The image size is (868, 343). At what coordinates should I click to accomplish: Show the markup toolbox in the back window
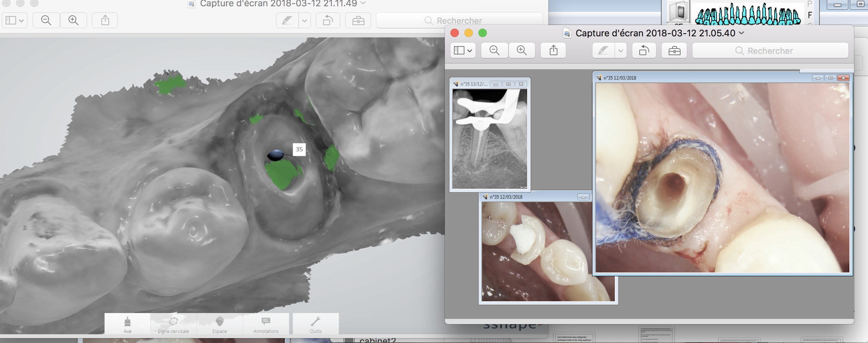pyautogui.click(x=358, y=20)
